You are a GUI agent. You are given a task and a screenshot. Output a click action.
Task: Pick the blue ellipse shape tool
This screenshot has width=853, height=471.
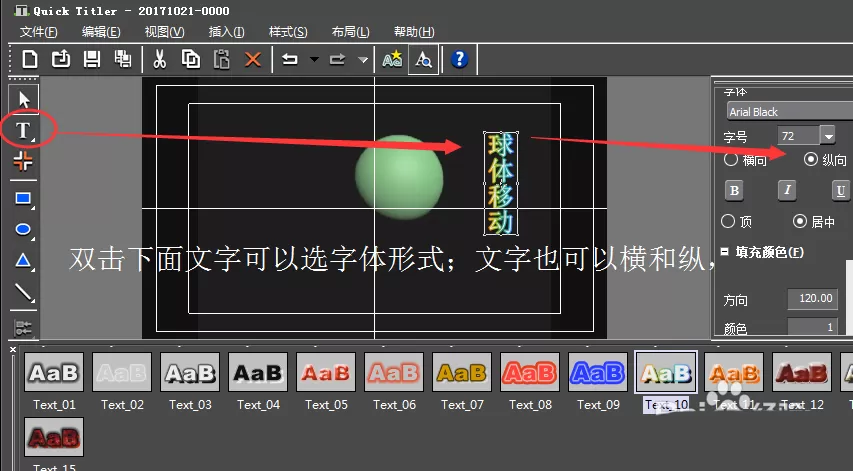pyautogui.click(x=23, y=230)
